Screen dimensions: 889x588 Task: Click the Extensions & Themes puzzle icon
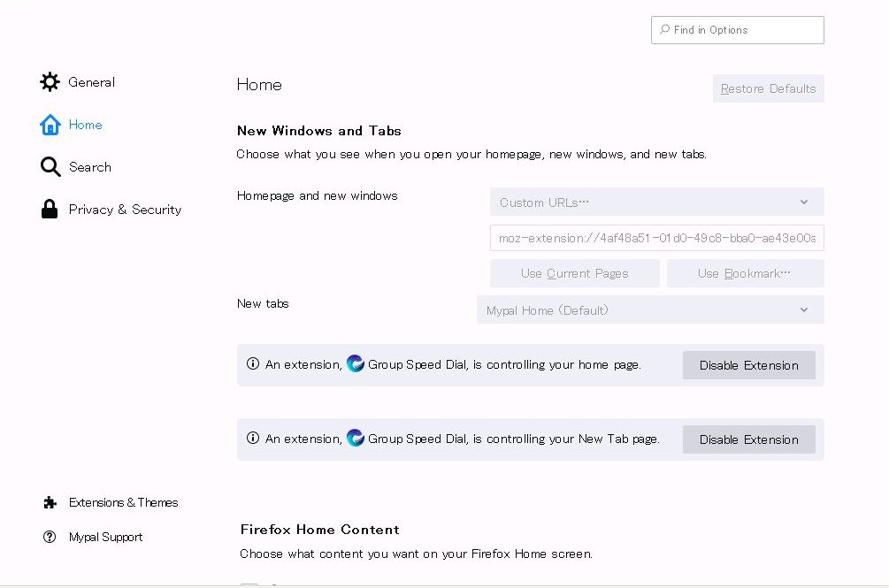[50, 502]
